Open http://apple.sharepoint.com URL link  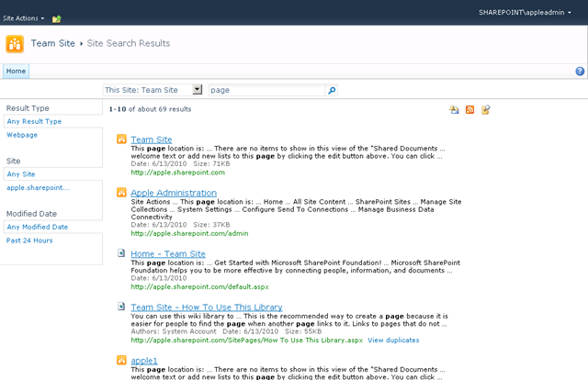point(177,173)
